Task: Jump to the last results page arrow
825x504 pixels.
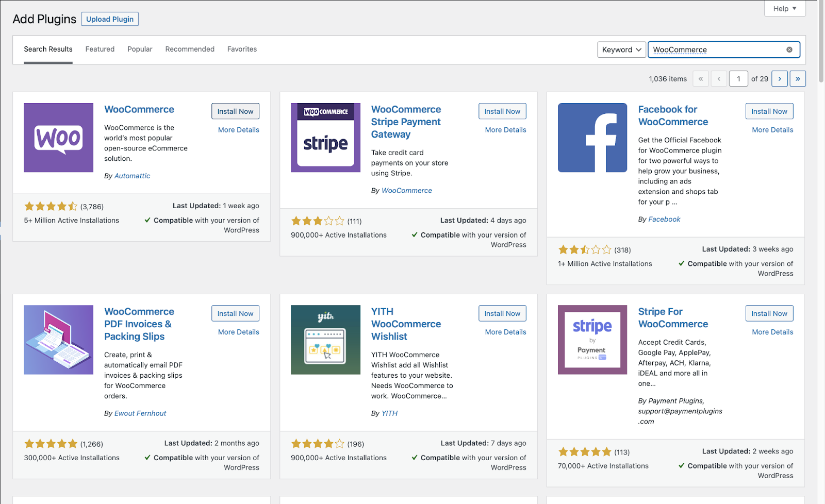Action: pos(798,79)
